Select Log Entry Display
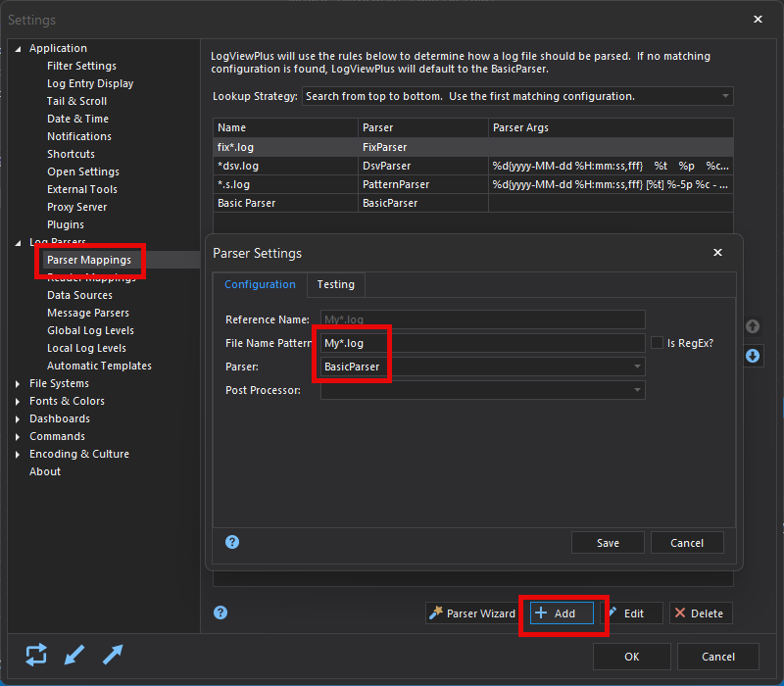The height and width of the screenshot is (686, 784). 90,83
